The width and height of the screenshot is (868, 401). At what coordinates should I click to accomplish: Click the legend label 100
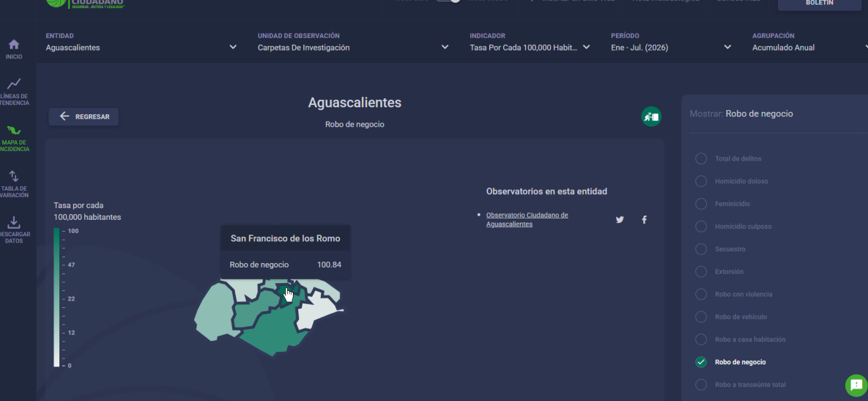[x=73, y=231]
